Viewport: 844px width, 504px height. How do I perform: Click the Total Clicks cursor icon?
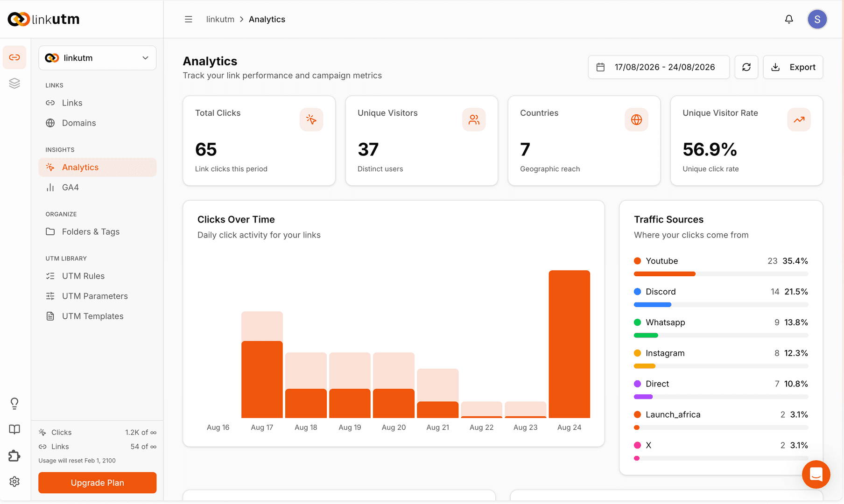click(311, 119)
